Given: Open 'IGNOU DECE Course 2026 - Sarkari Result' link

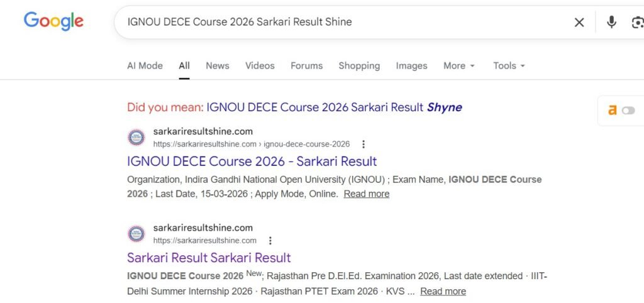Looking at the screenshot, I should click(x=252, y=161).
